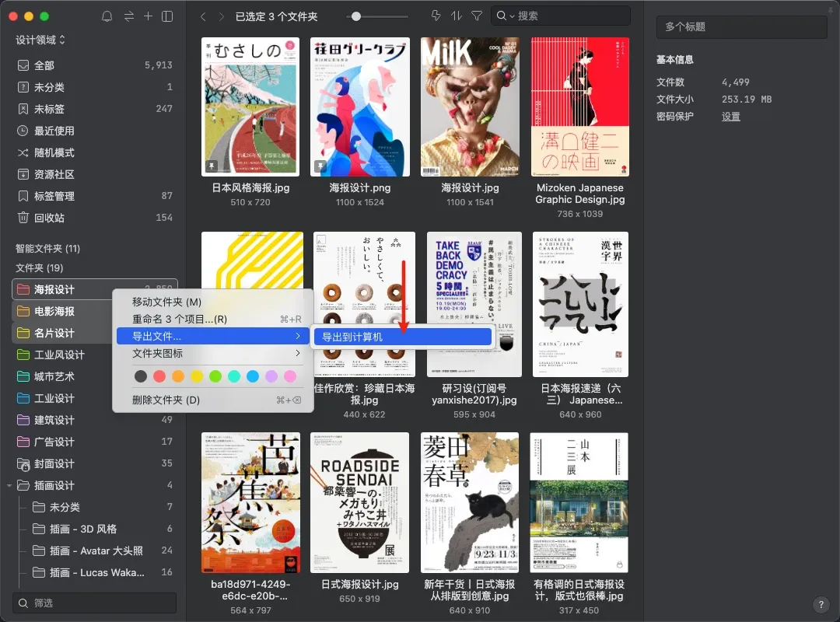Screen dimensions: 840x622
Task: Click the lightning quick action icon
Action: tap(436, 16)
